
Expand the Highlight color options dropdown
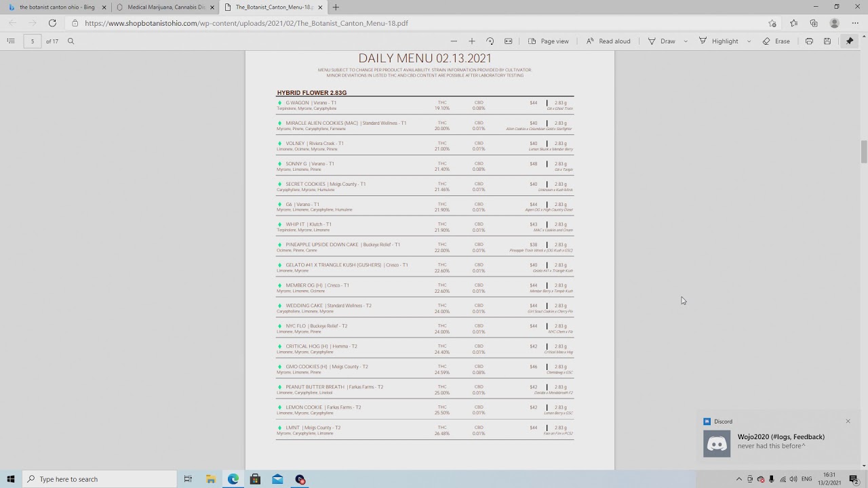tap(749, 41)
